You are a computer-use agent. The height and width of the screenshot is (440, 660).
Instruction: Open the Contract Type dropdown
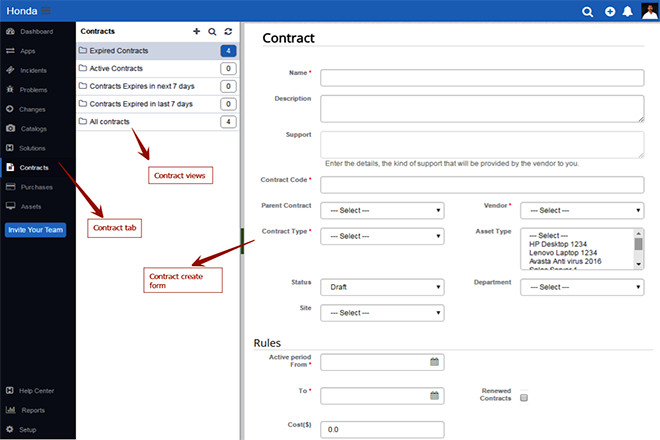(382, 236)
